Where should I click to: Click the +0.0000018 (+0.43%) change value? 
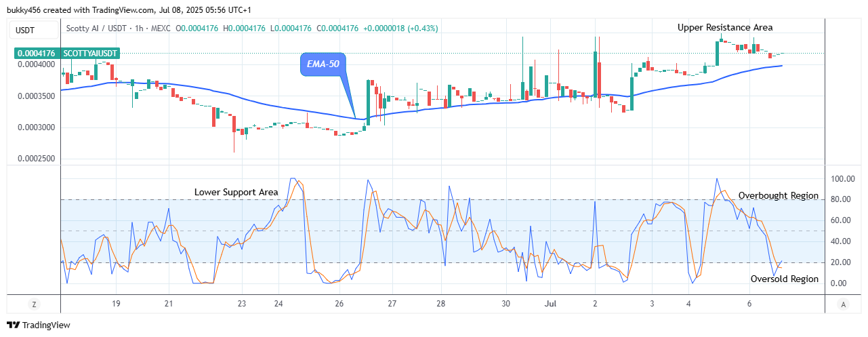pos(401,28)
